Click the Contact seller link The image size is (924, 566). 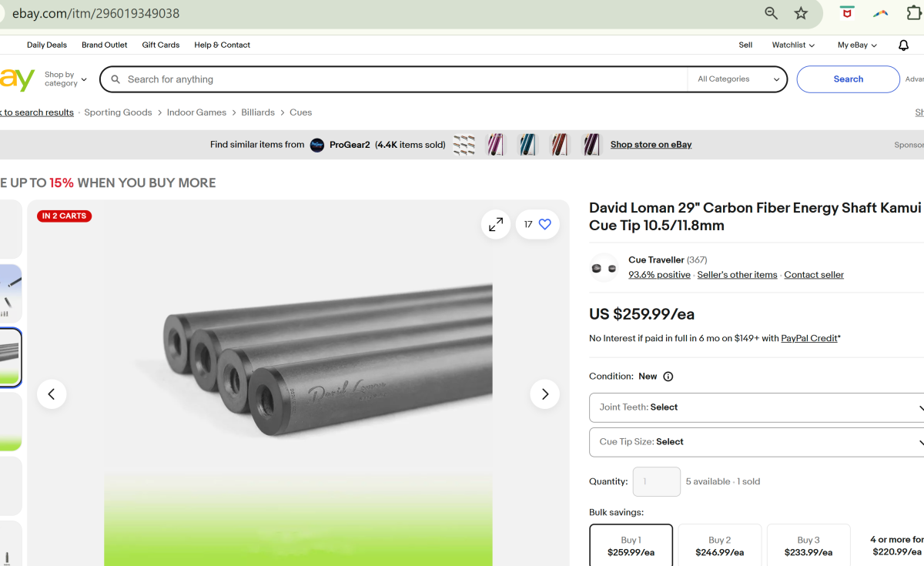[x=814, y=275]
